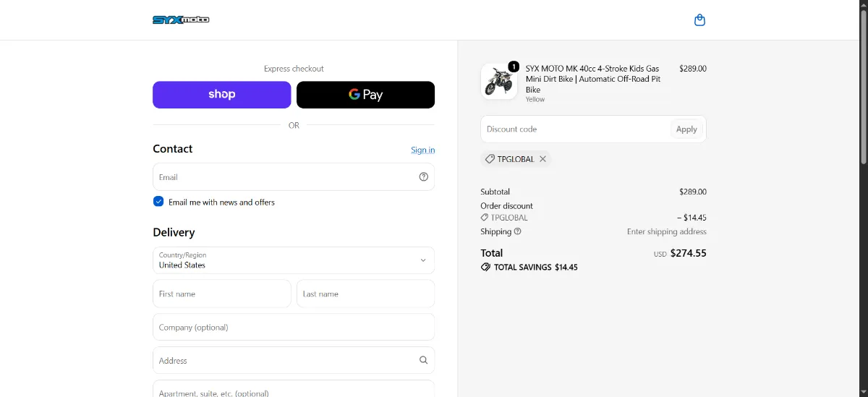Image resolution: width=868 pixels, height=397 pixels.
Task: Click the Yellow variant label
Action: (x=535, y=100)
